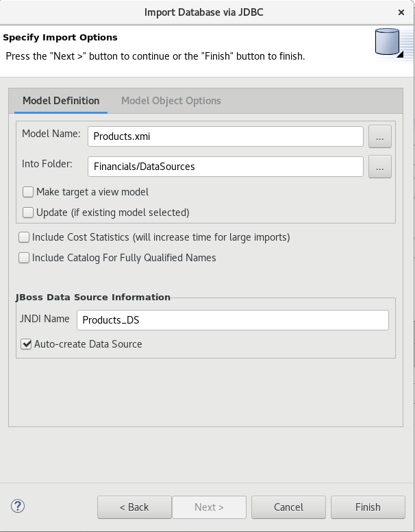This screenshot has width=415, height=532.
Task: Edit the JNDI Name field Products_DS
Action: coord(233,320)
